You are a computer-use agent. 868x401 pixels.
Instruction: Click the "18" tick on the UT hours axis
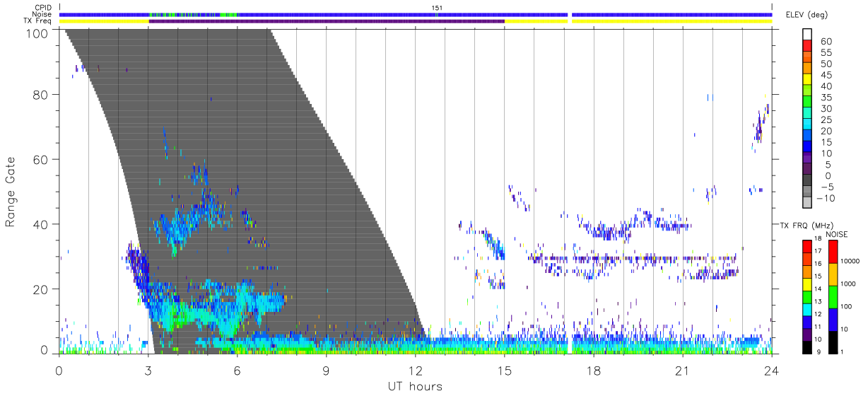click(593, 370)
